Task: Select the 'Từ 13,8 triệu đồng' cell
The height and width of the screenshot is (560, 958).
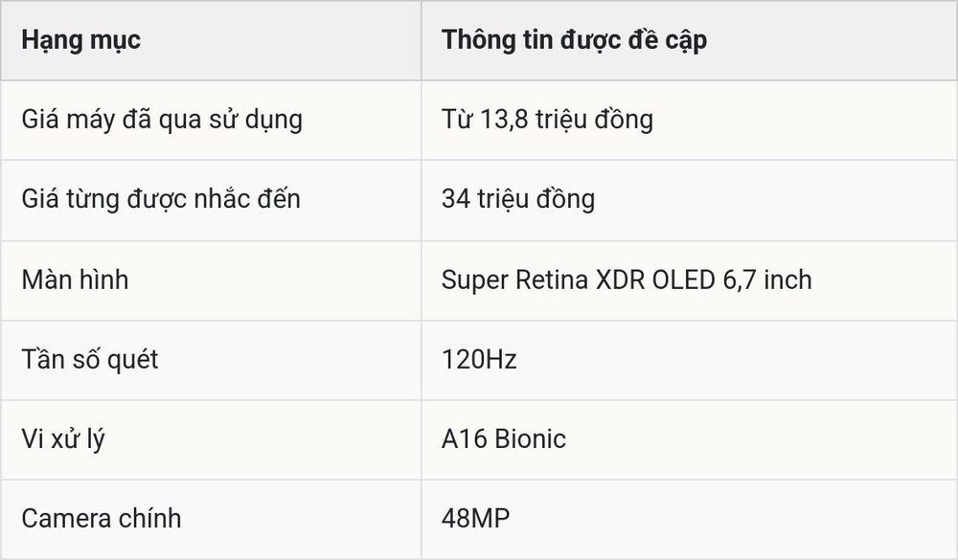Action: tap(689, 121)
